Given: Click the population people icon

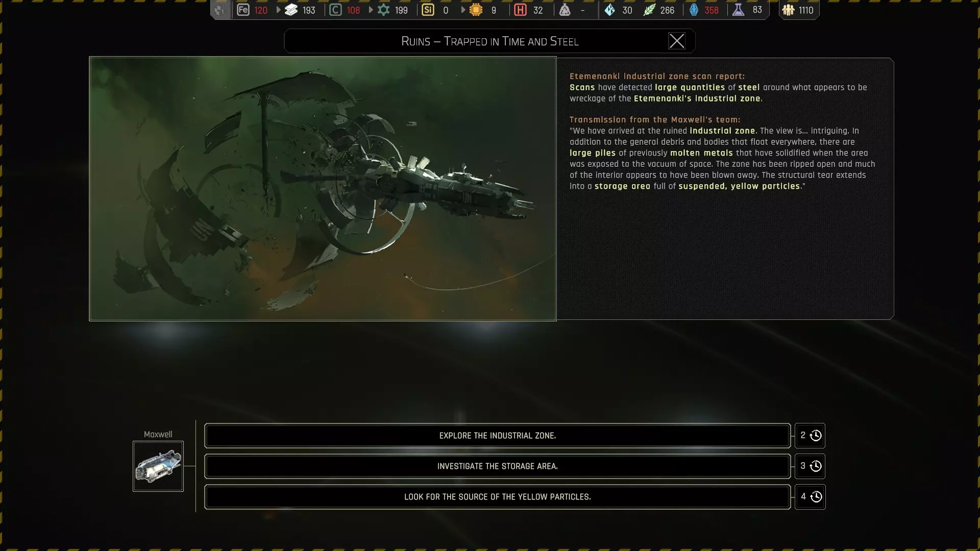Looking at the screenshot, I should (x=788, y=10).
